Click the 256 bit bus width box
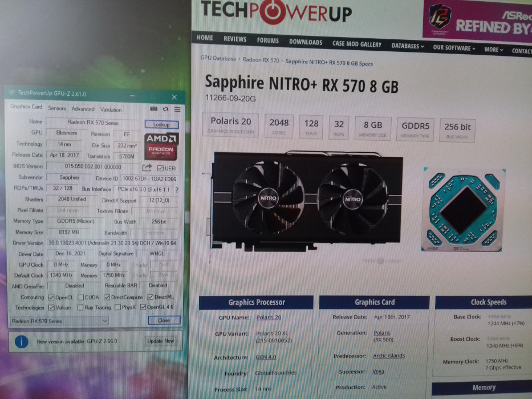This screenshot has height=399, width=532. [457, 131]
